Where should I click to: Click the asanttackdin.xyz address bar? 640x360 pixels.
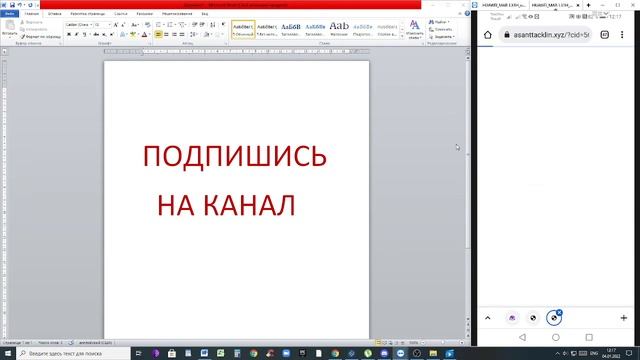546,35
